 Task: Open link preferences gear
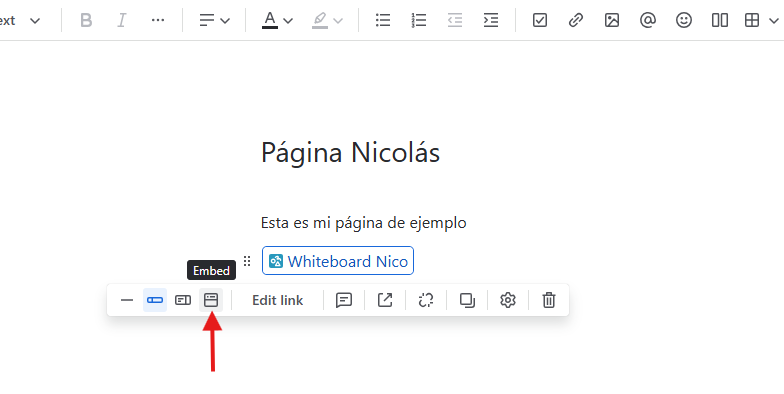[x=508, y=300]
